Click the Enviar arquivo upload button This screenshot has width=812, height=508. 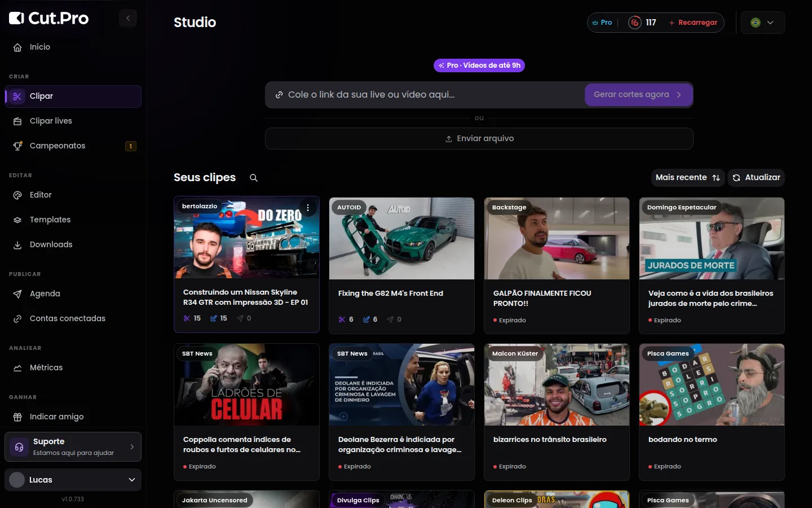coord(479,139)
